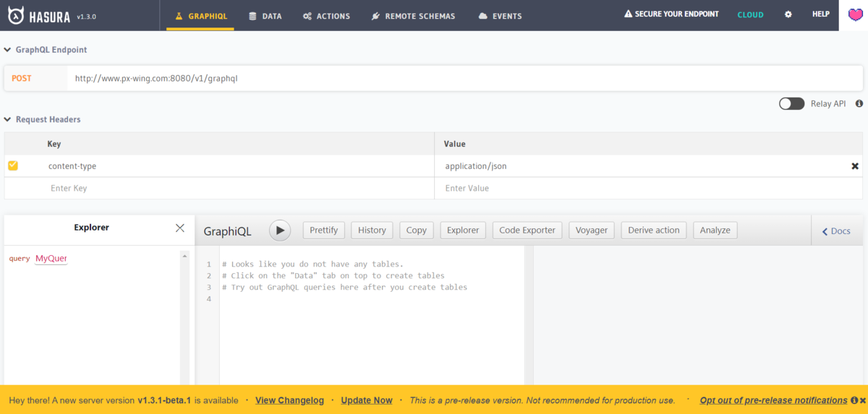This screenshot has height=414, width=868.
Task: Click the Value column header
Action: [455, 144]
